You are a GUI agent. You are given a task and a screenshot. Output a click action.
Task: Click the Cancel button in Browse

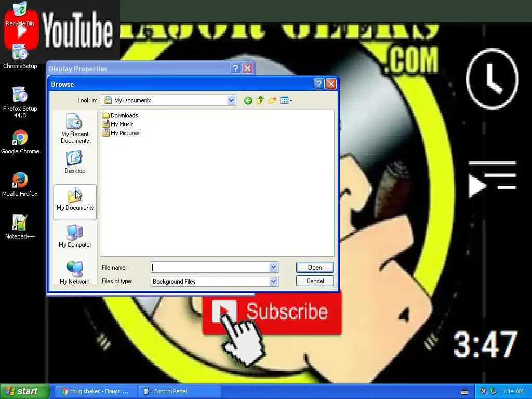[x=315, y=281]
